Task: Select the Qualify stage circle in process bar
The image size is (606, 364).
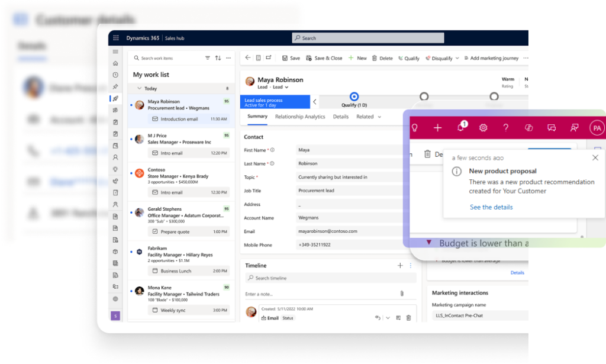Action: pos(354,96)
